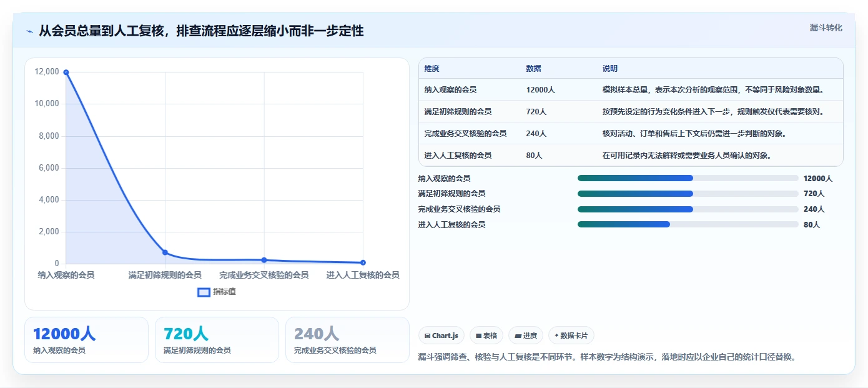Click the 纳入观察的会员 progress bar
This screenshot has width=868, height=388.
point(688,178)
